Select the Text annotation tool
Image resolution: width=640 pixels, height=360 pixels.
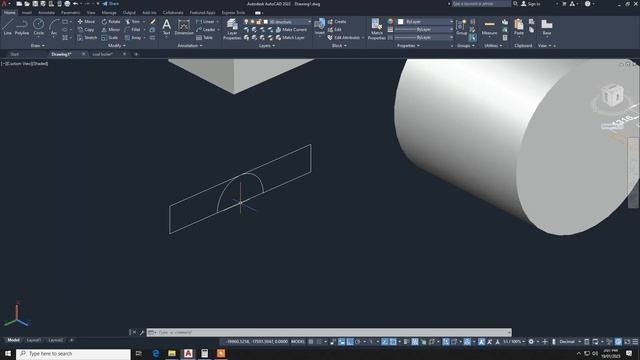[167, 27]
